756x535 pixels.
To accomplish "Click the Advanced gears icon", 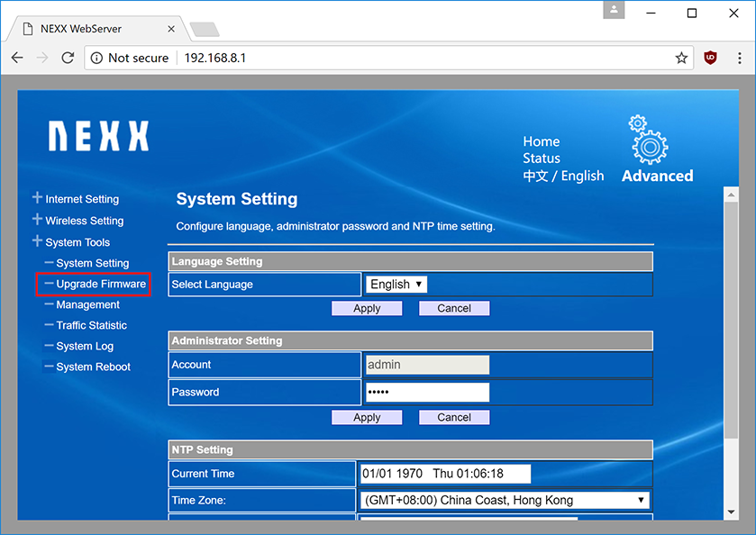I will coord(649,140).
